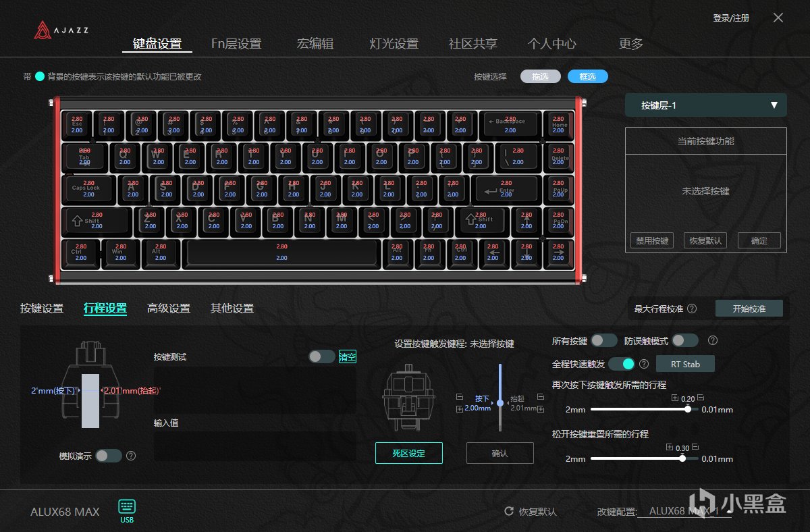Switch to 宏编辑 tab
The height and width of the screenshot is (532, 810).
tap(315, 44)
